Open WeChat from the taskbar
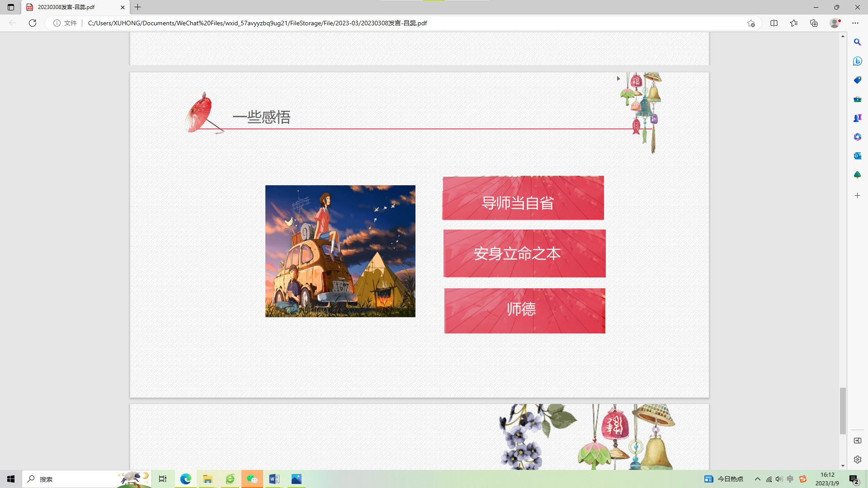 [x=252, y=479]
